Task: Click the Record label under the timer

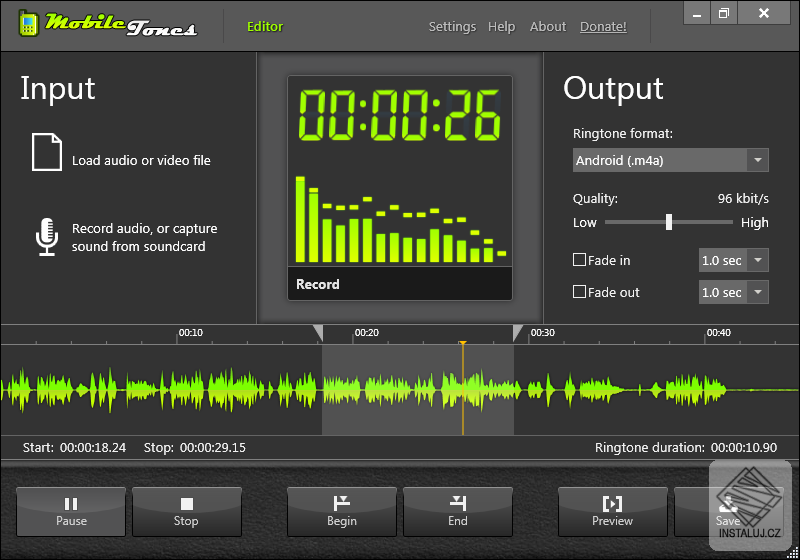Action: tap(318, 284)
